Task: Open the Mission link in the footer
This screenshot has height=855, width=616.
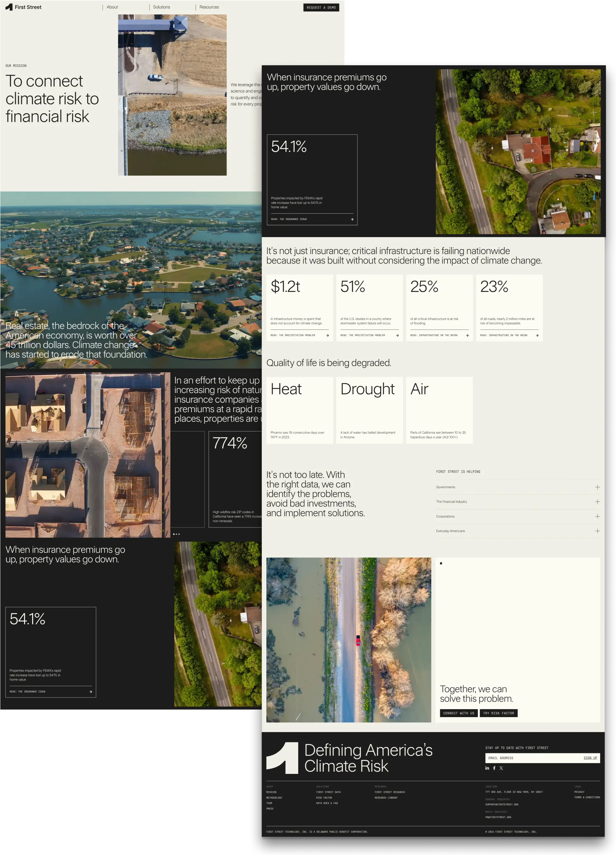Action: pos(271,793)
